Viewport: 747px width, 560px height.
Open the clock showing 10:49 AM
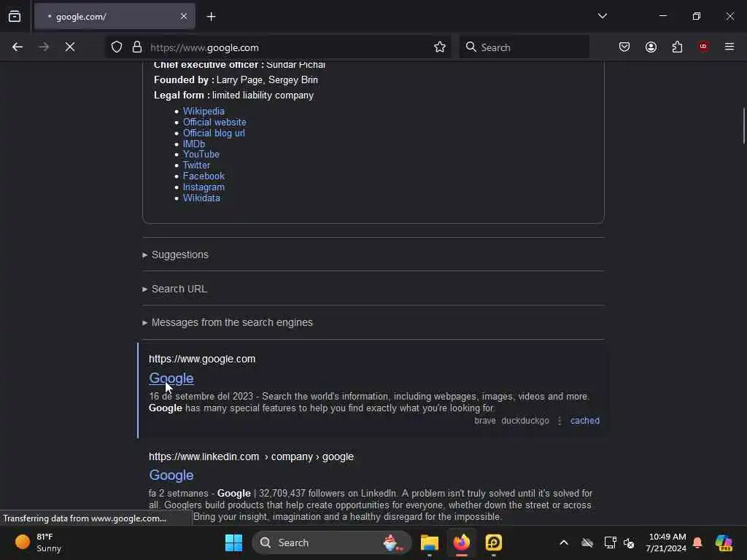(x=666, y=542)
